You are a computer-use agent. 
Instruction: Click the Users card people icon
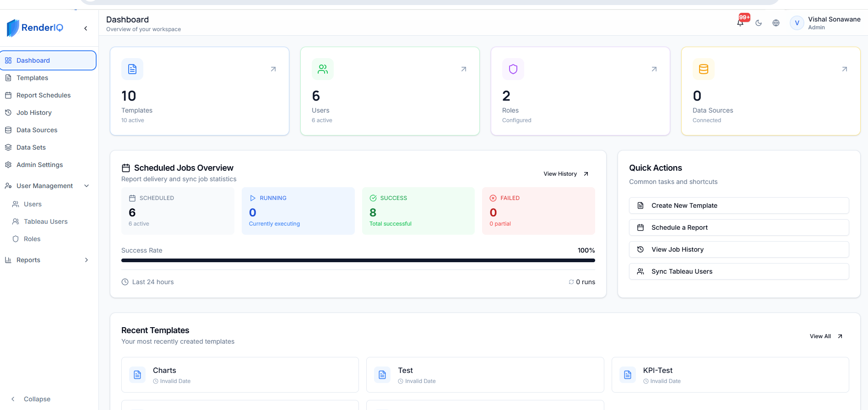click(x=323, y=69)
